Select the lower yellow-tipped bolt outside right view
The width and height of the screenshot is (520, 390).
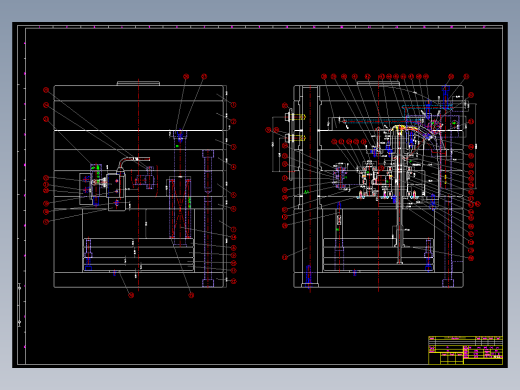coord(295,137)
